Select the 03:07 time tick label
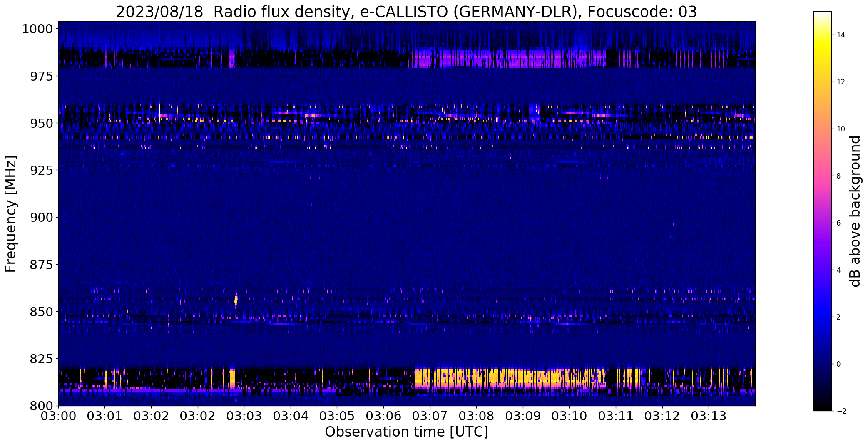The width and height of the screenshot is (868, 444). click(430, 416)
